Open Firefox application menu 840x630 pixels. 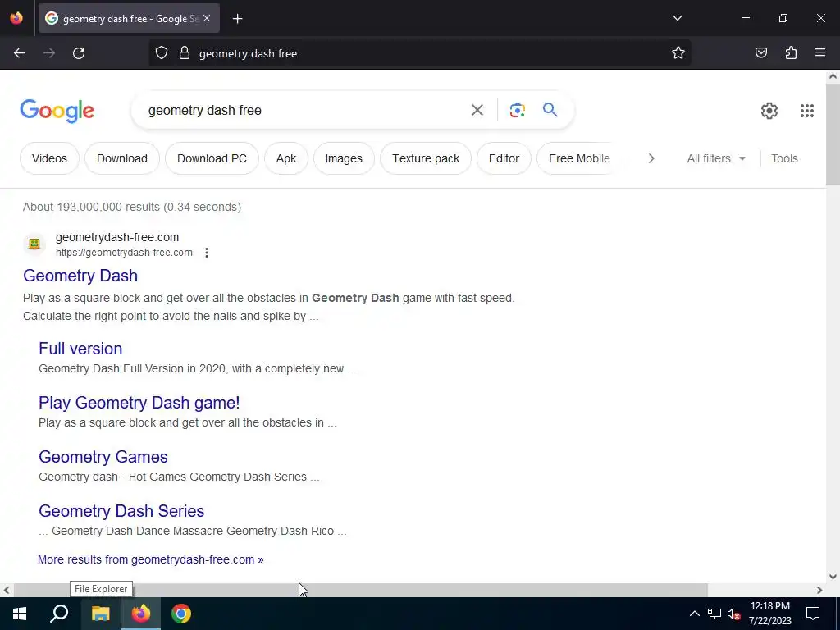click(820, 53)
